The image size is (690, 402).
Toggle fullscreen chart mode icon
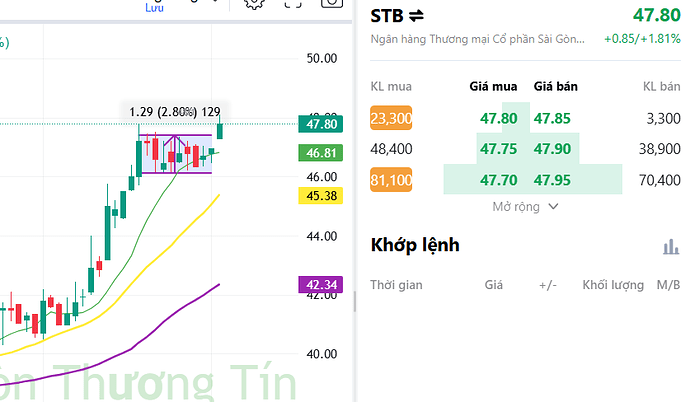pos(293,4)
